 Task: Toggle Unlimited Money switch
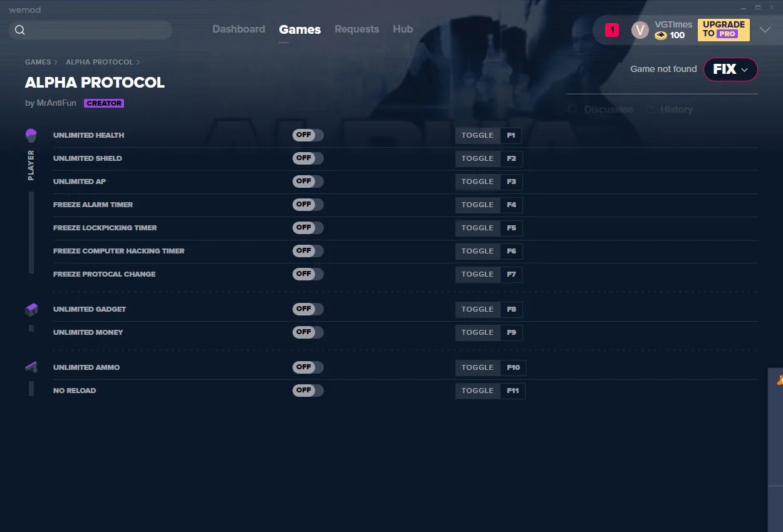308,332
